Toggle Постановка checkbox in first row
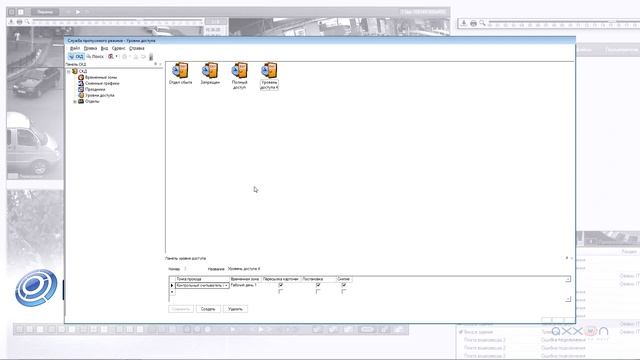640x360 pixels. pos(318,285)
